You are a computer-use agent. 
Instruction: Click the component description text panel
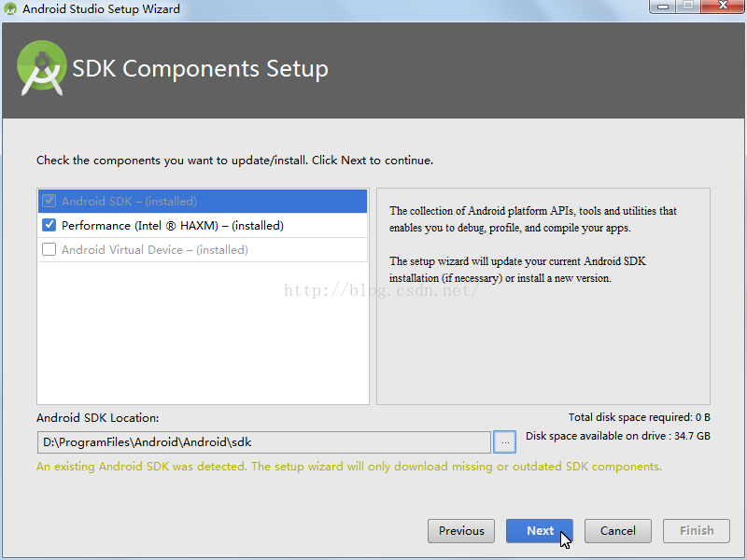[543, 296]
